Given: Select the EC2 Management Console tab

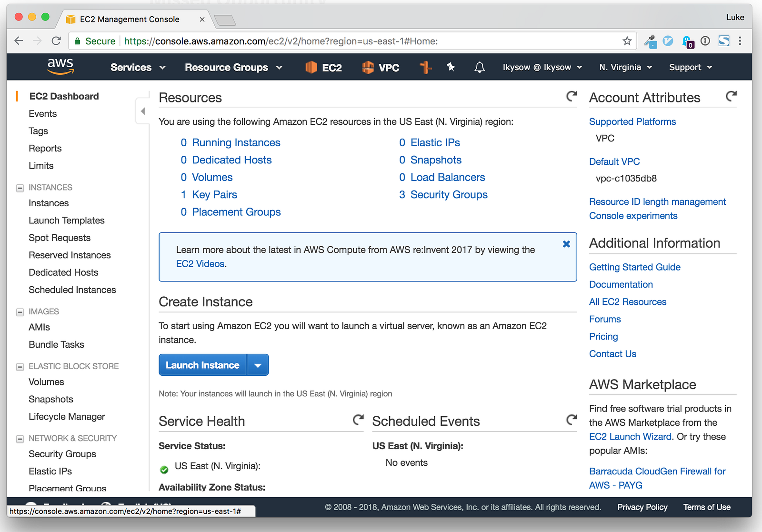Looking at the screenshot, I should [x=135, y=19].
